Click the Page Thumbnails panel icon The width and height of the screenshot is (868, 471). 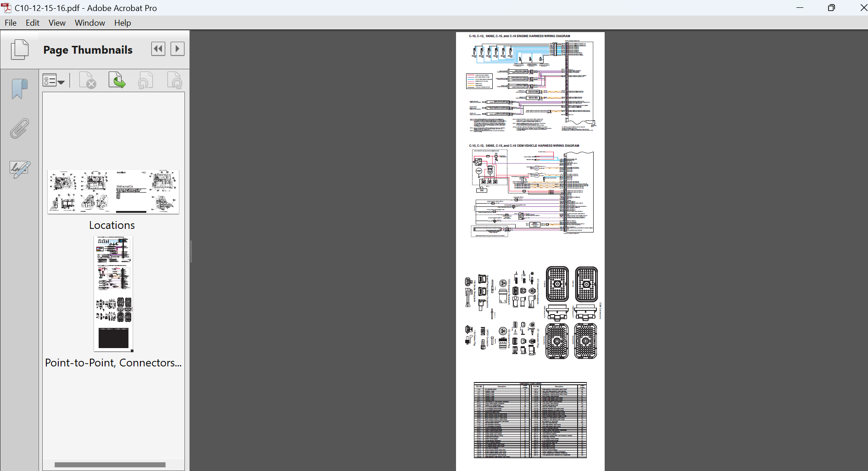pyautogui.click(x=20, y=49)
